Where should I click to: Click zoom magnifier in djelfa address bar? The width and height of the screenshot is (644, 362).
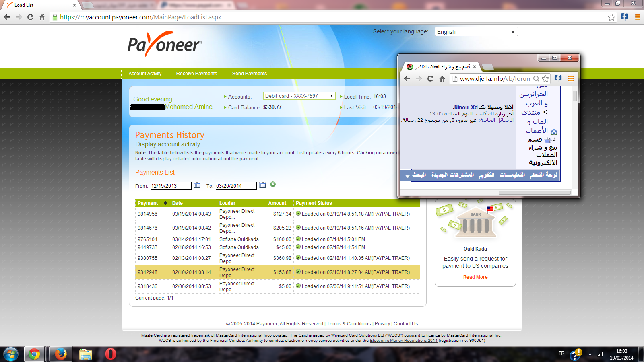click(x=536, y=78)
